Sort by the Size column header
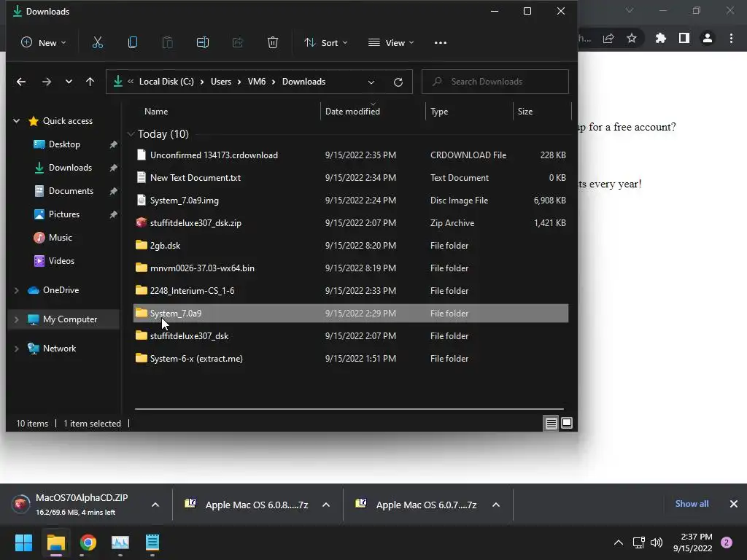This screenshot has width=747, height=560. point(525,112)
